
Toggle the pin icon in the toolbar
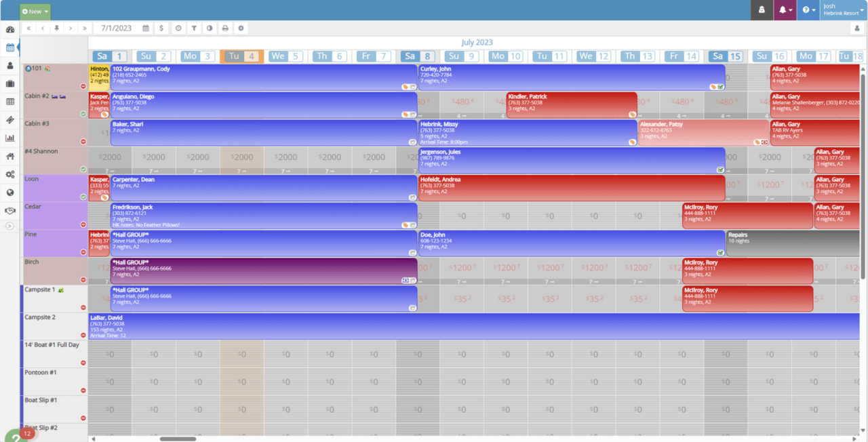[x=57, y=28]
